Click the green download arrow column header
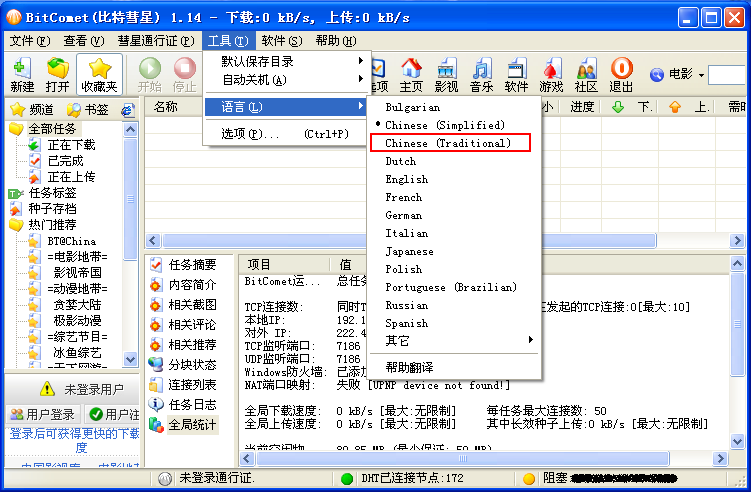 pyautogui.click(x=618, y=107)
